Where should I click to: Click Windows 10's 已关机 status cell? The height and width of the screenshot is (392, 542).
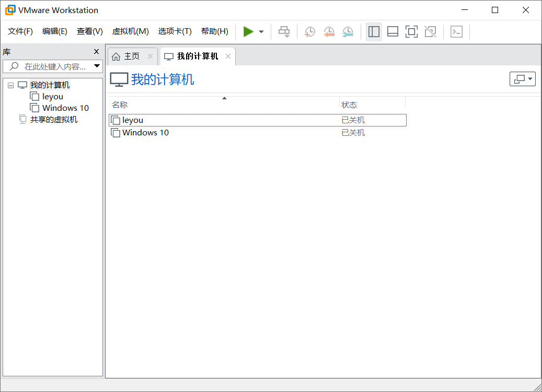tap(353, 133)
